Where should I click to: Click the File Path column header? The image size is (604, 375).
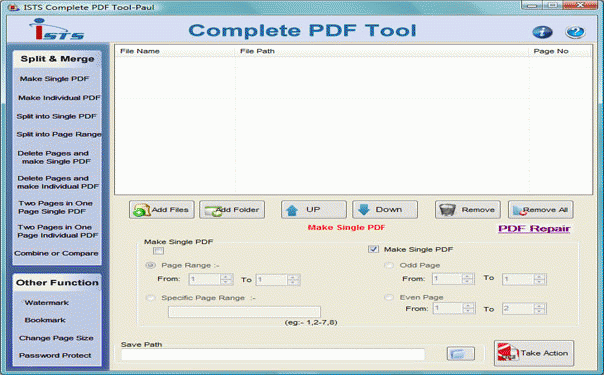pos(381,51)
